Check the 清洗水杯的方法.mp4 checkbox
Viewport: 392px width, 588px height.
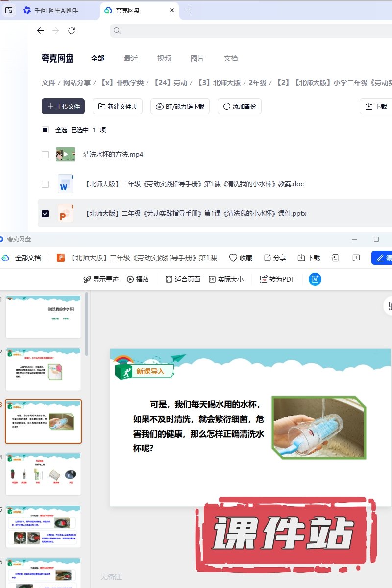click(x=45, y=155)
